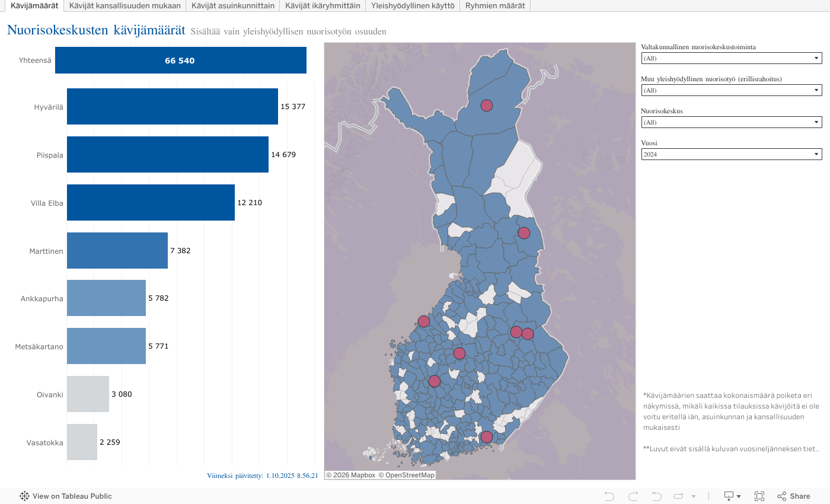The width and height of the screenshot is (830, 504).
Task: Click the Redo arrow icon
Action: click(633, 496)
